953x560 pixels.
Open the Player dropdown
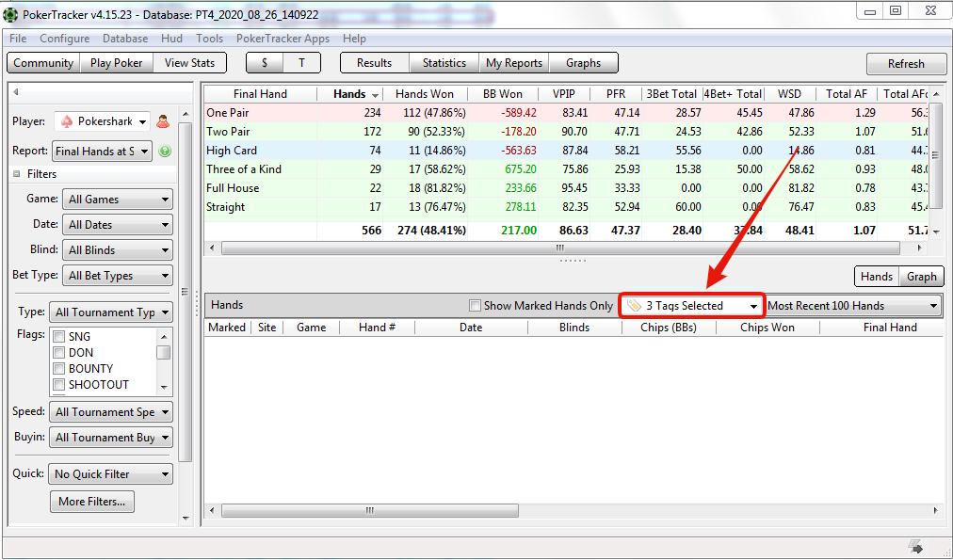coord(102,121)
